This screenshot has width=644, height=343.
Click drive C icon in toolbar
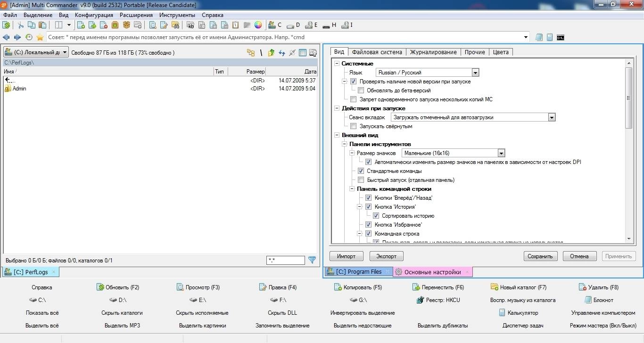[x=274, y=25]
